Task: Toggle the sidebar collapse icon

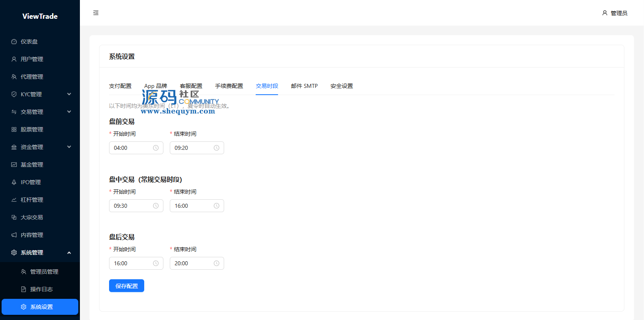Action: click(96, 13)
